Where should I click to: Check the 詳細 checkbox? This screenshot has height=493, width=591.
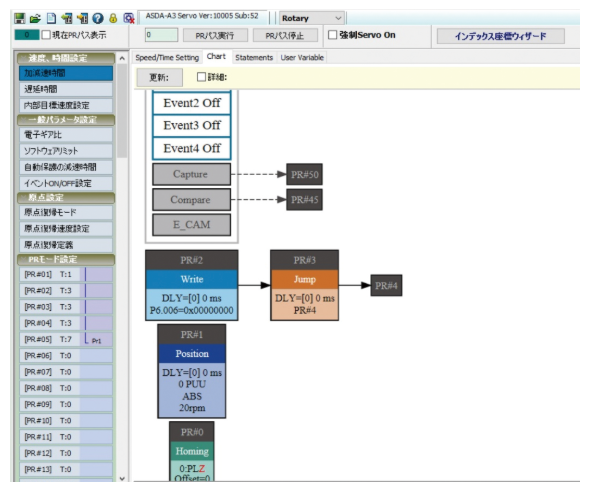(x=201, y=77)
